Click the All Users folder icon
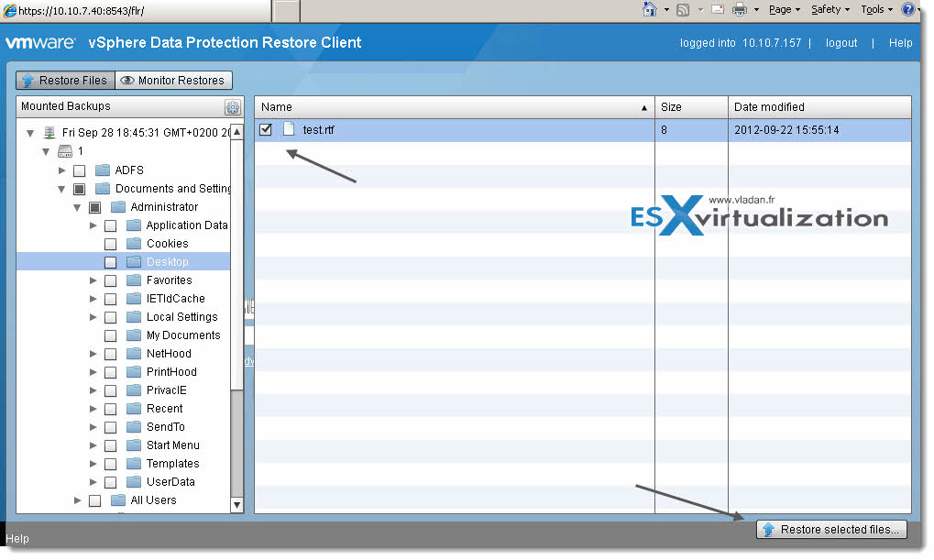 118,500
